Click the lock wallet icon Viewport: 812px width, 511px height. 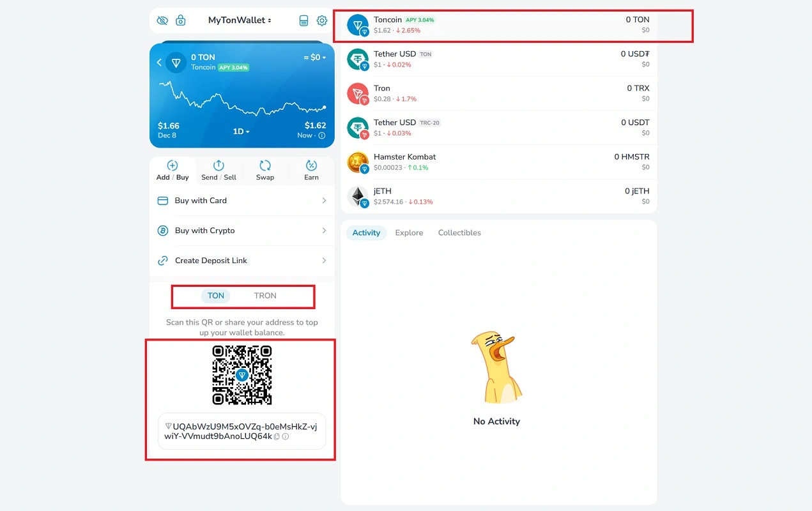pos(181,20)
